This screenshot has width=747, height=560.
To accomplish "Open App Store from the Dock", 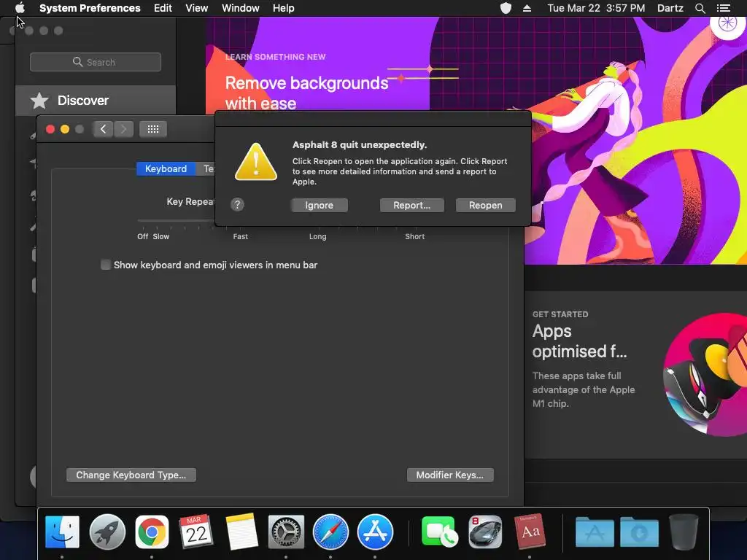I will click(x=375, y=532).
